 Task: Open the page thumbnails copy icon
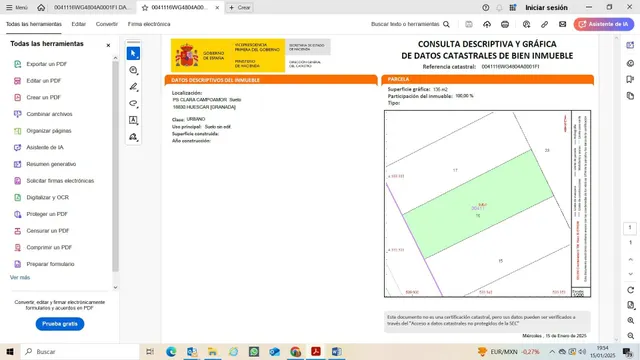[x=631, y=96]
